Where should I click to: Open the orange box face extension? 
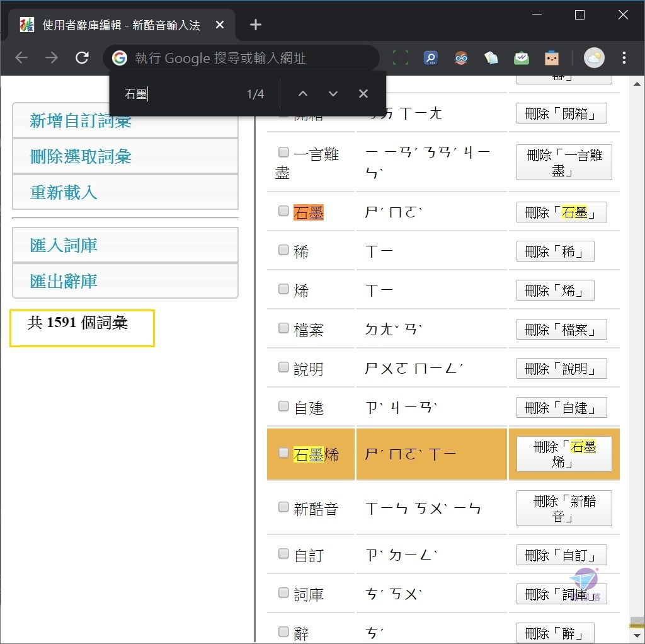coord(552,58)
